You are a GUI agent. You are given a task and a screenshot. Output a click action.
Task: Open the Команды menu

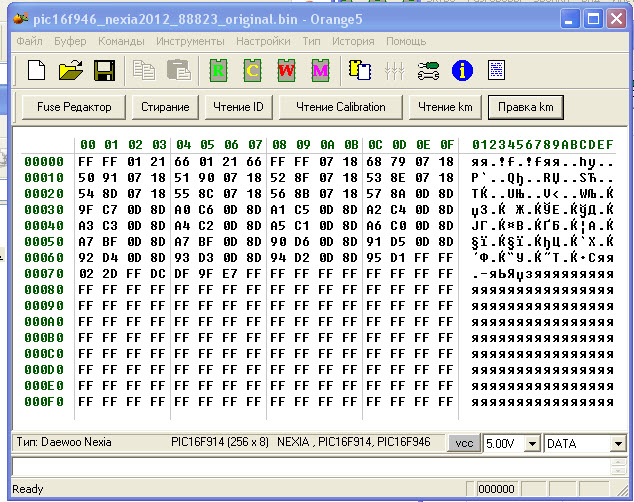coord(121,41)
